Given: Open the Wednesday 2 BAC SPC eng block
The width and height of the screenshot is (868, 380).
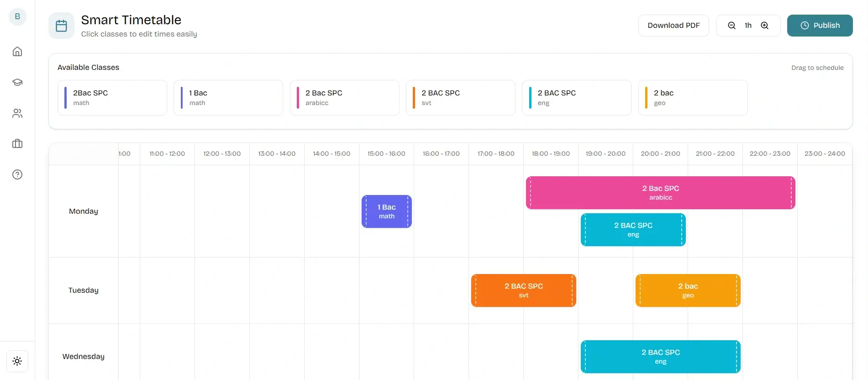Looking at the screenshot, I should click(660, 357).
